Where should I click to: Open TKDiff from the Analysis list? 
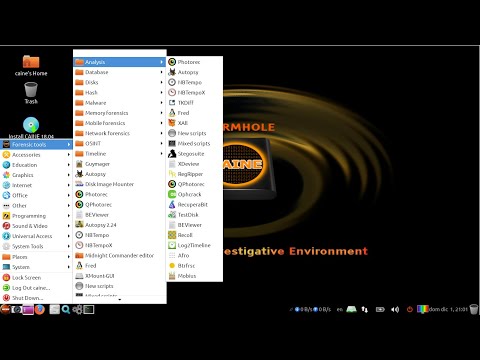tap(195, 103)
